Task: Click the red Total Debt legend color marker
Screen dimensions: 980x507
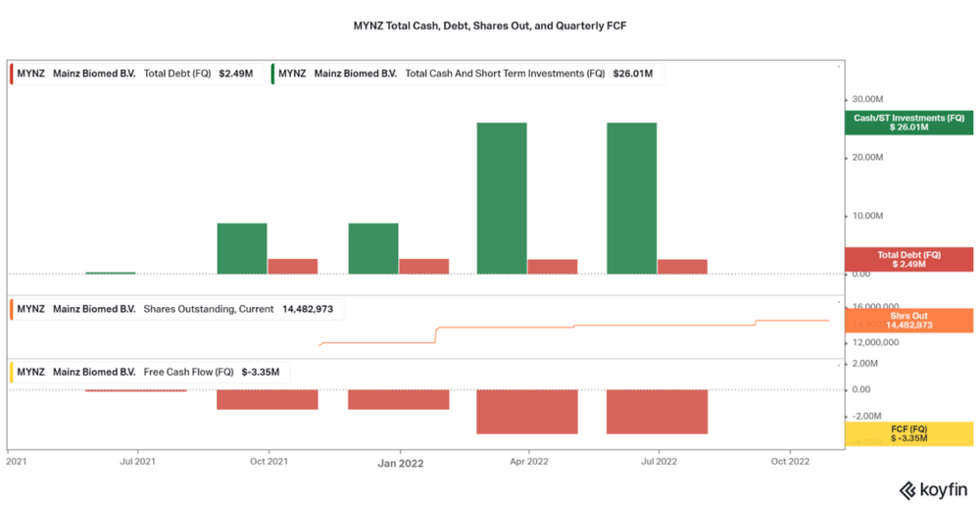Action: click(11, 74)
